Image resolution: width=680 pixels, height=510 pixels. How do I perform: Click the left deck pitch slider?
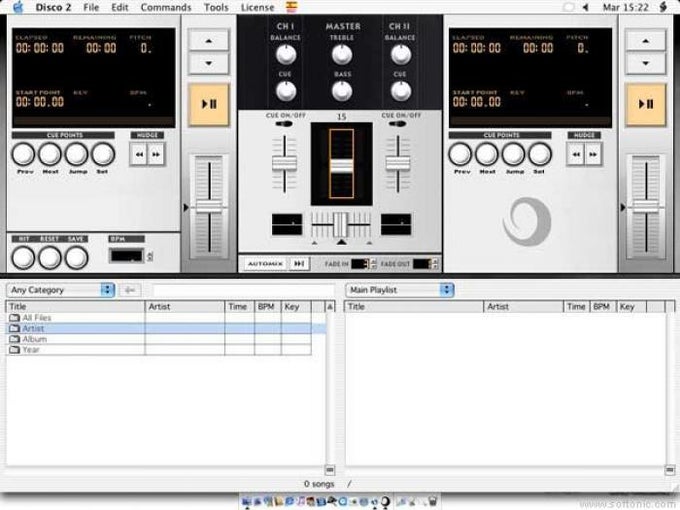point(209,206)
